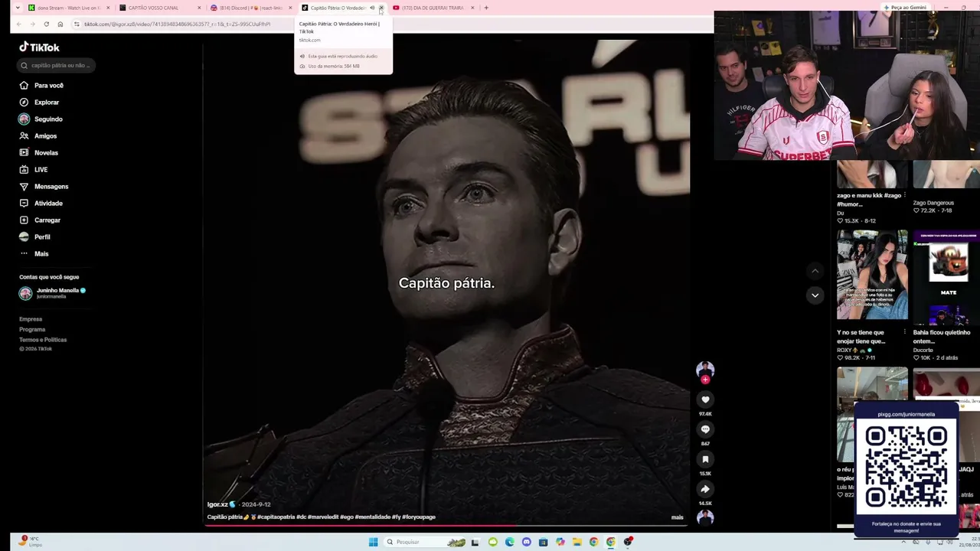Screen dimensions: 980x551
Task: Open the TikTok logo home link
Action: [39, 47]
